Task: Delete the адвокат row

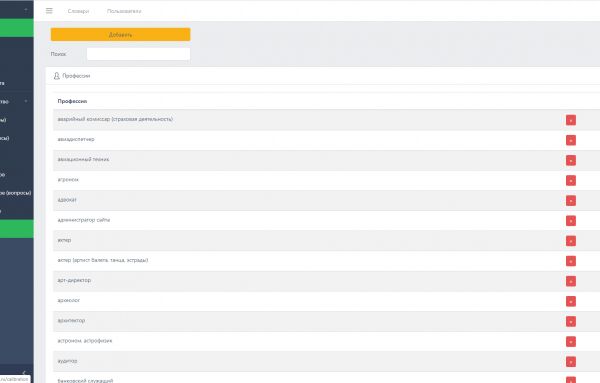Action: click(571, 200)
